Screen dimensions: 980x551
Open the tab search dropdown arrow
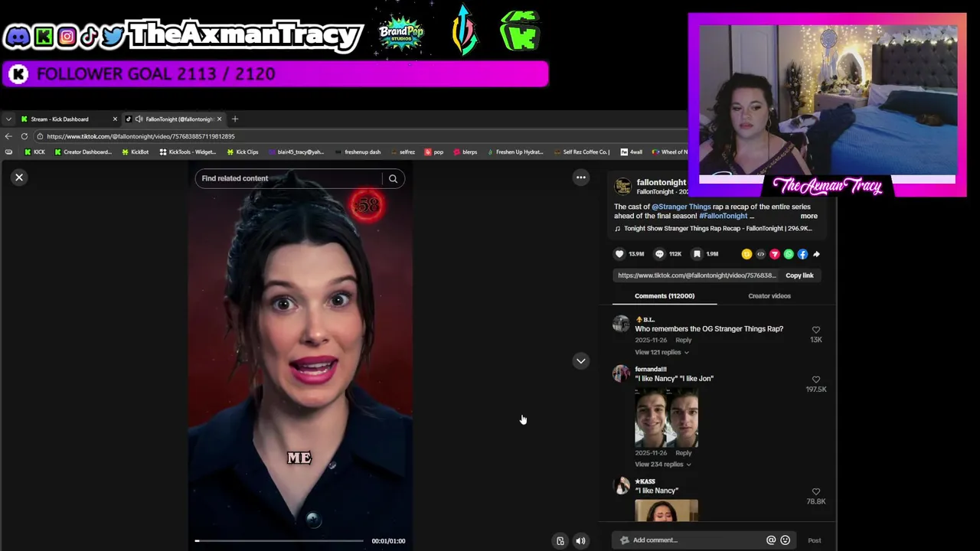tap(8, 119)
